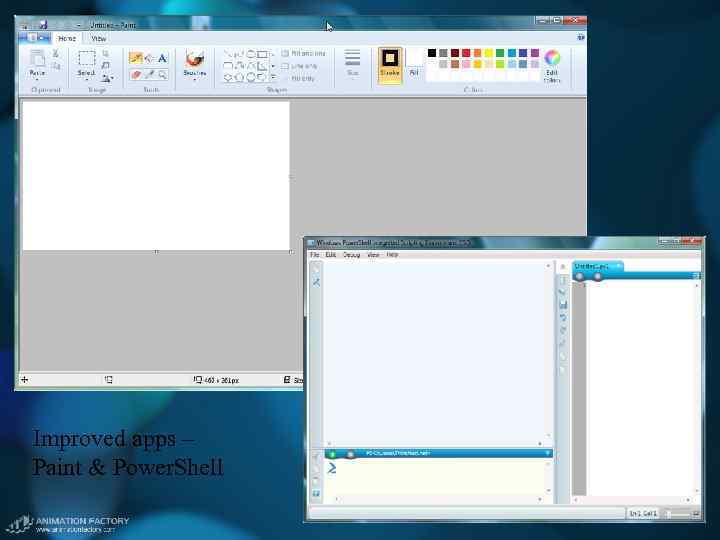The image size is (720, 540).
Task: Select the Color picker eyedropper tool
Action: point(149,74)
